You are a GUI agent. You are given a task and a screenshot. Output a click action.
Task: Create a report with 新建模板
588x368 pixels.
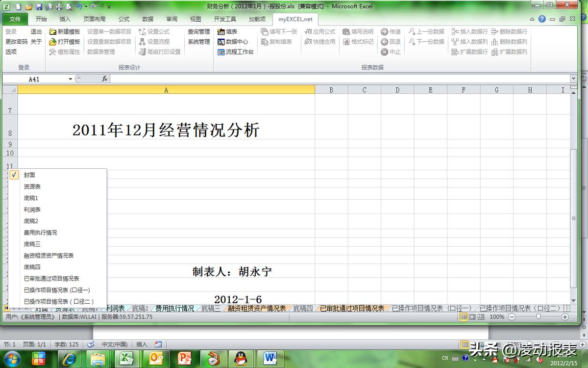(x=67, y=31)
